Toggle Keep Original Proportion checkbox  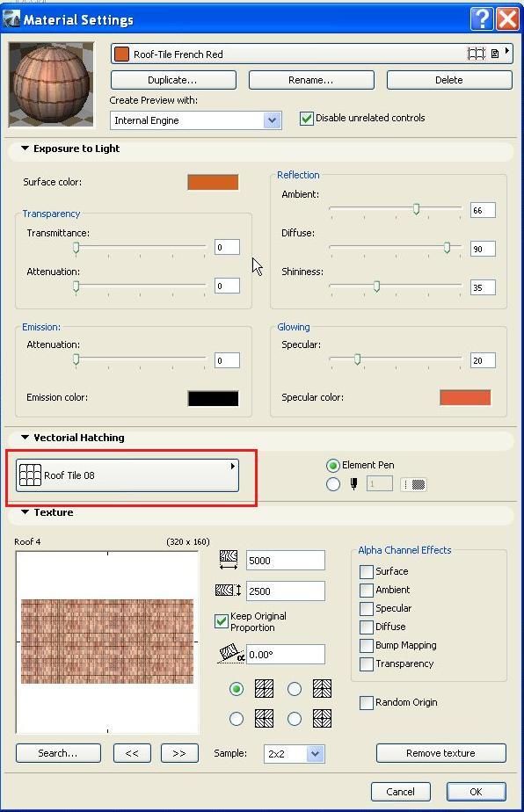click(x=222, y=621)
